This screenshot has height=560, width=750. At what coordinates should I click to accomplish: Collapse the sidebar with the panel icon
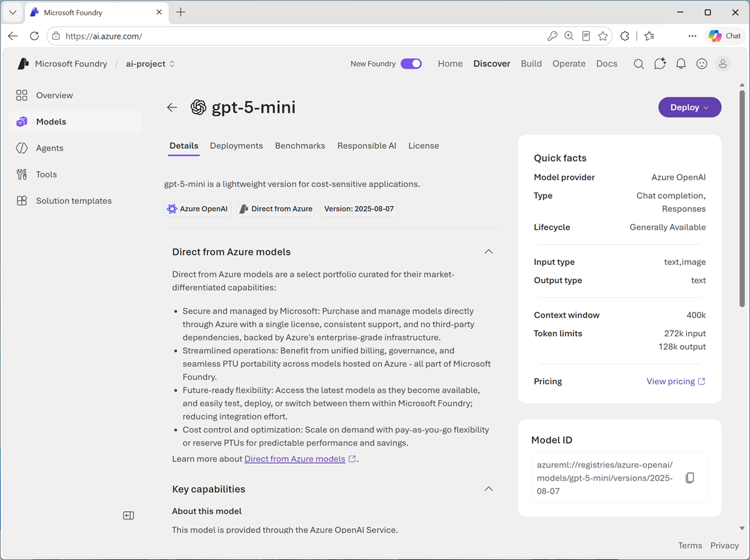[x=129, y=516]
